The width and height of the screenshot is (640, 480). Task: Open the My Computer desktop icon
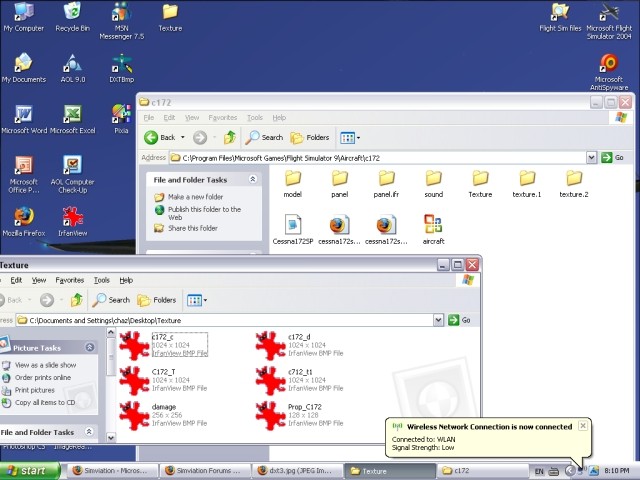tap(24, 17)
